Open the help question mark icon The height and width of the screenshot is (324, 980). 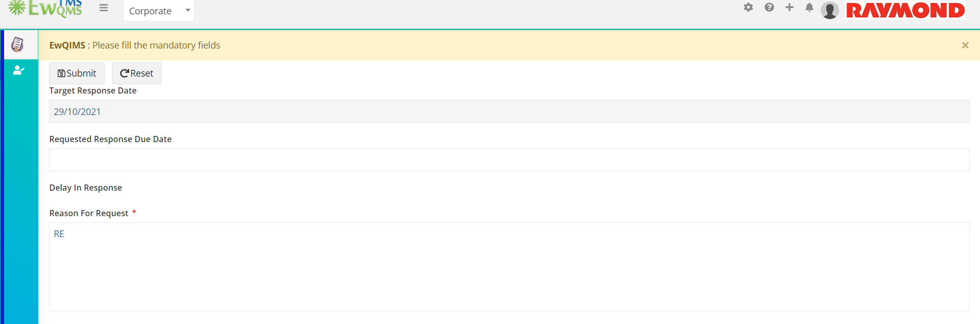coord(769,7)
